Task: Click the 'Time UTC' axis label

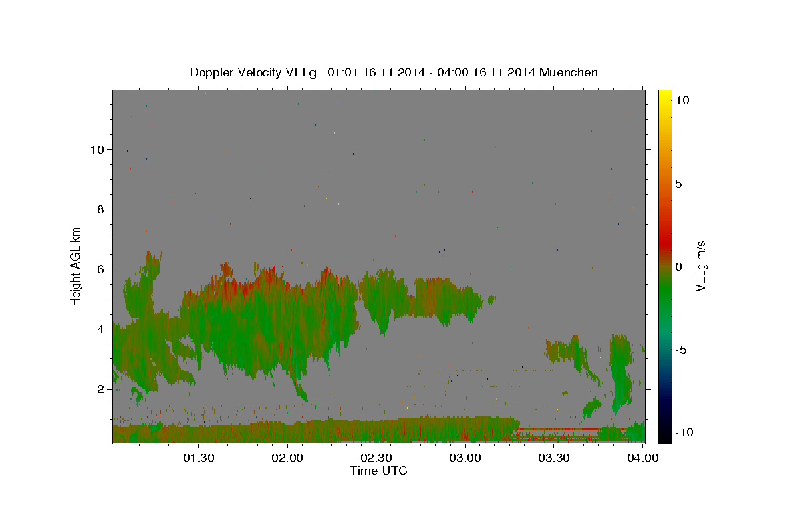Action: coord(378,471)
